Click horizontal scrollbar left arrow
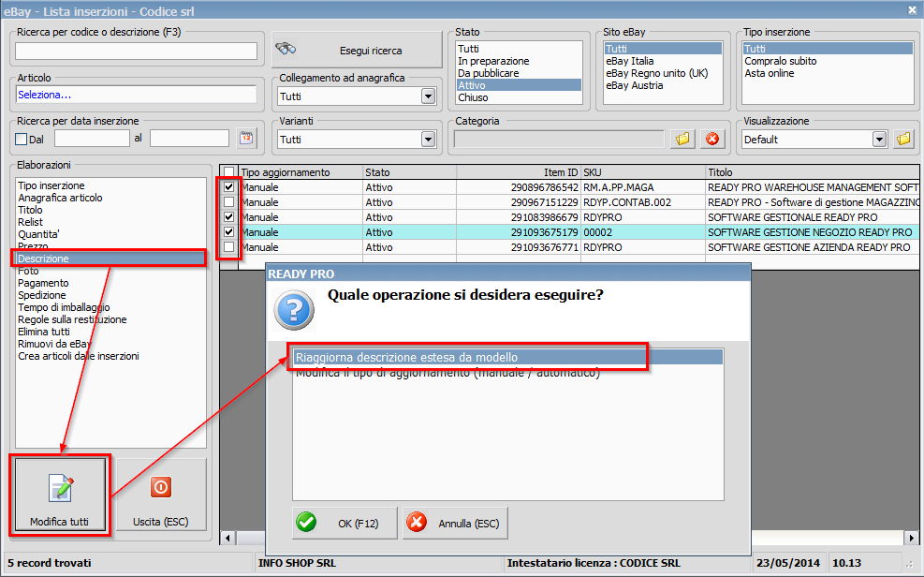 (227, 538)
